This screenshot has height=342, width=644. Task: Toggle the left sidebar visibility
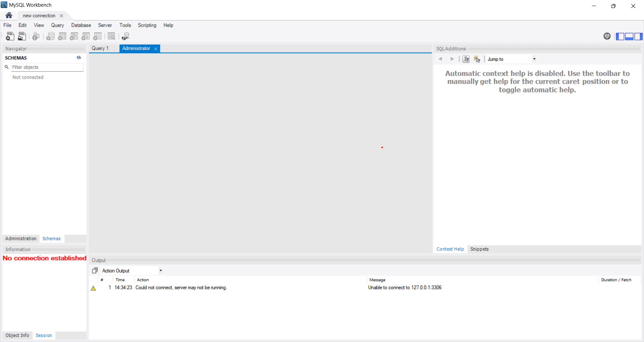(x=620, y=36)
